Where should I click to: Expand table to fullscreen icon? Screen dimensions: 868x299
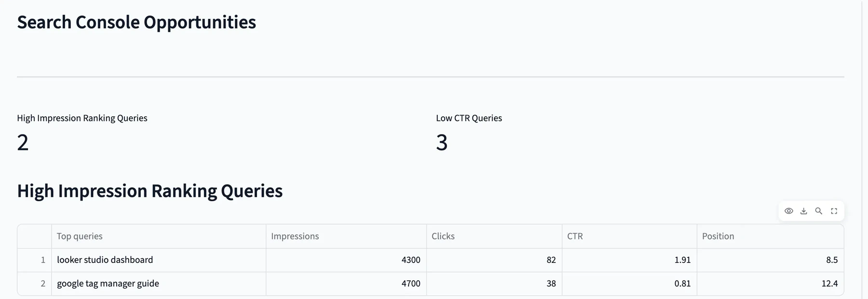834,211
